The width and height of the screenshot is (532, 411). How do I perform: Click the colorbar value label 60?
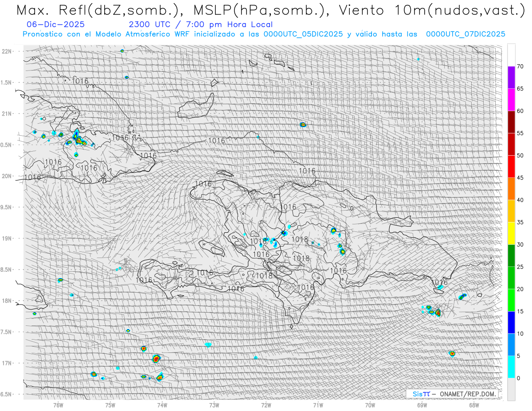(x=520, y=111)
